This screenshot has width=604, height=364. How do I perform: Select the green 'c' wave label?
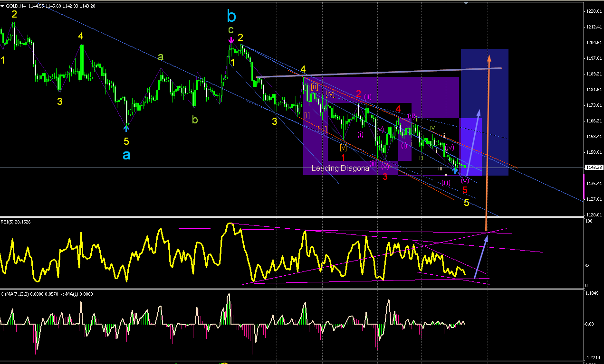(230, 30)
